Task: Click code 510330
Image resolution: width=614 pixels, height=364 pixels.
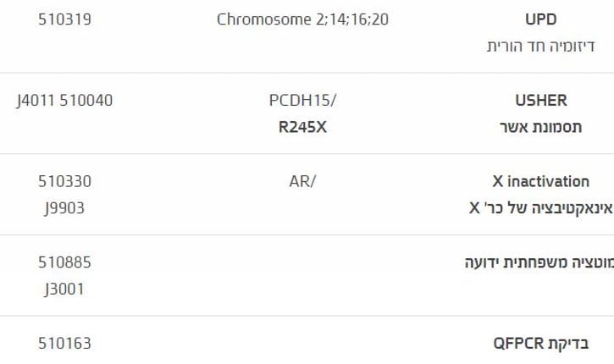Action: point(64,181)
